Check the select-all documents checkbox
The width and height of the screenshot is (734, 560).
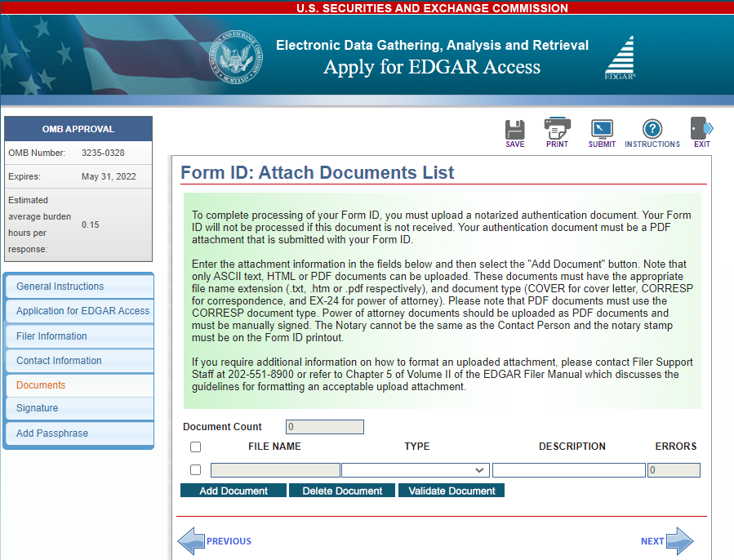194,447
